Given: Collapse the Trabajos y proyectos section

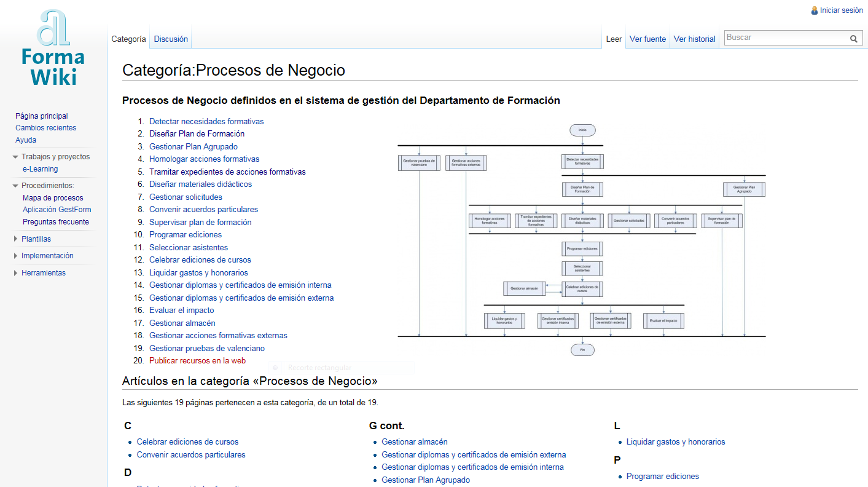Looking at the screenshot, I should pos(15,157).
